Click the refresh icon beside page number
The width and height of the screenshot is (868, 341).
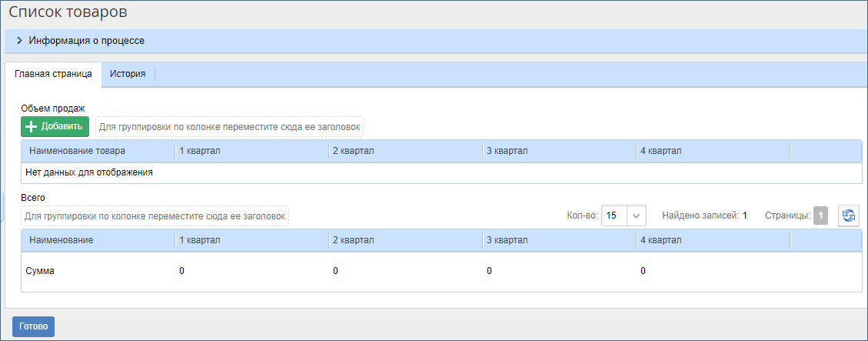coord(848,216)
